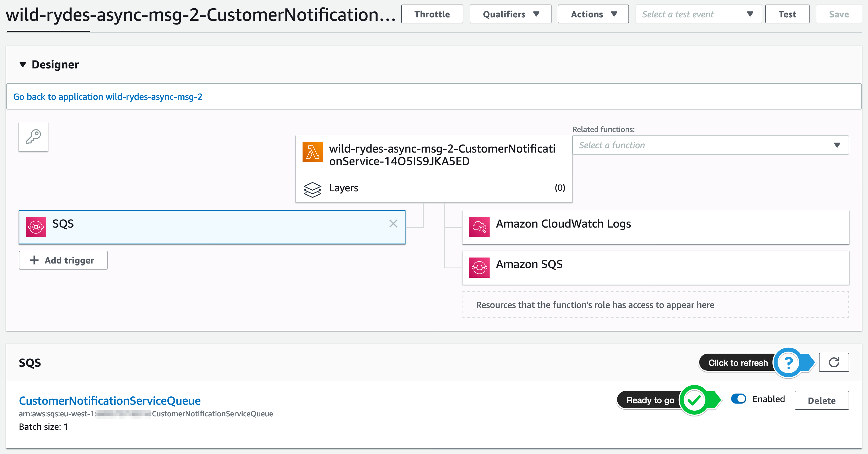Select Amazon CloudWatch Logs resource

655,227
